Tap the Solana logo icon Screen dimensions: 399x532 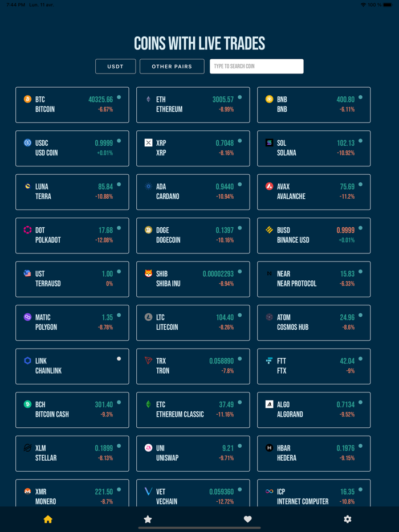268,143
